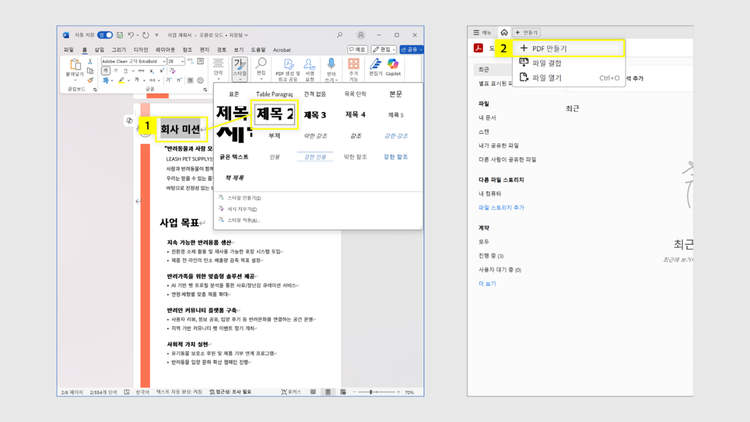
Task: Choose 서식 지우기 in styles menu
Action: (242, 209)
